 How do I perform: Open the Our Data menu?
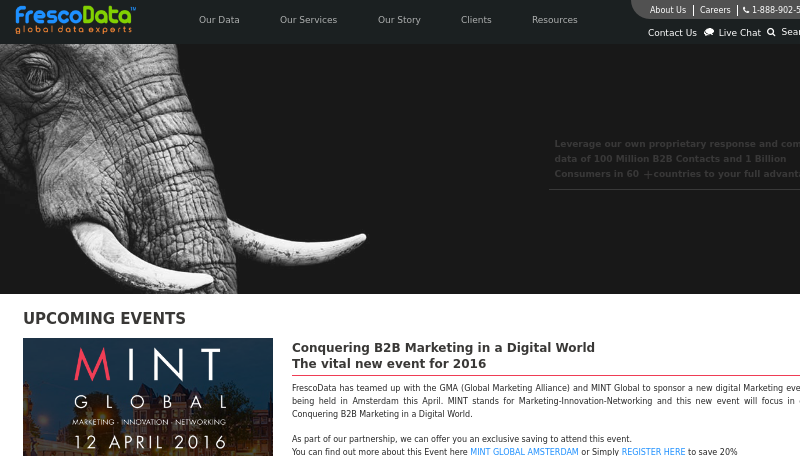point(219,20)
